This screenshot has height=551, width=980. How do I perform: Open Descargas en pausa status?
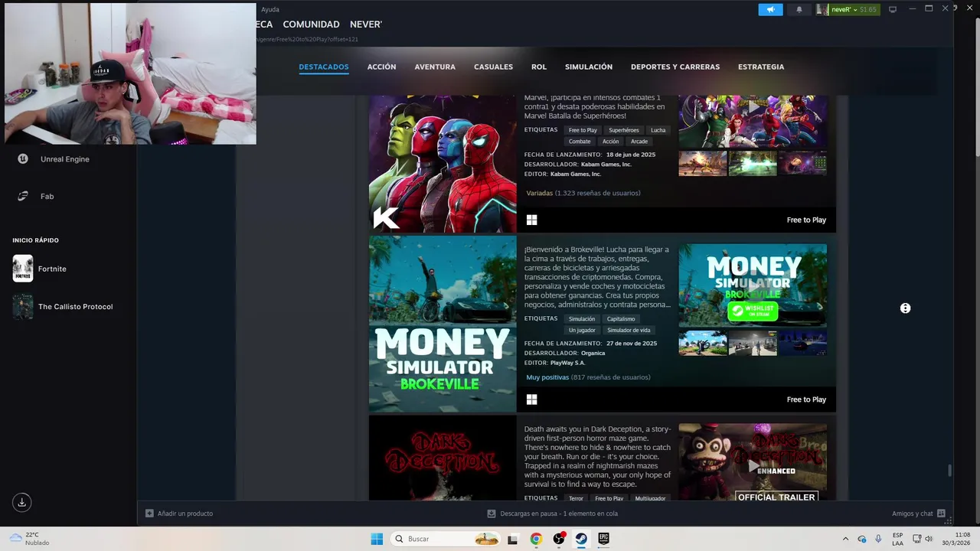tap(553, 514)
